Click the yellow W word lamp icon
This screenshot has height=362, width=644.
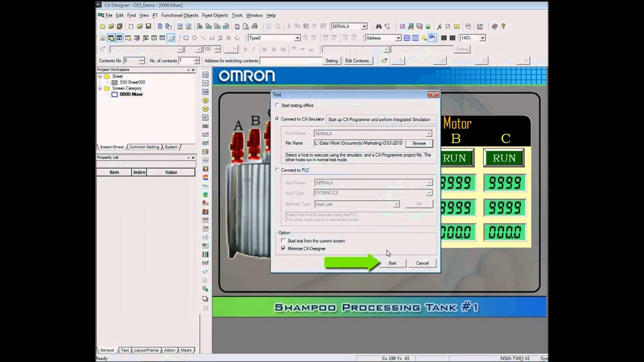[205, 109]
